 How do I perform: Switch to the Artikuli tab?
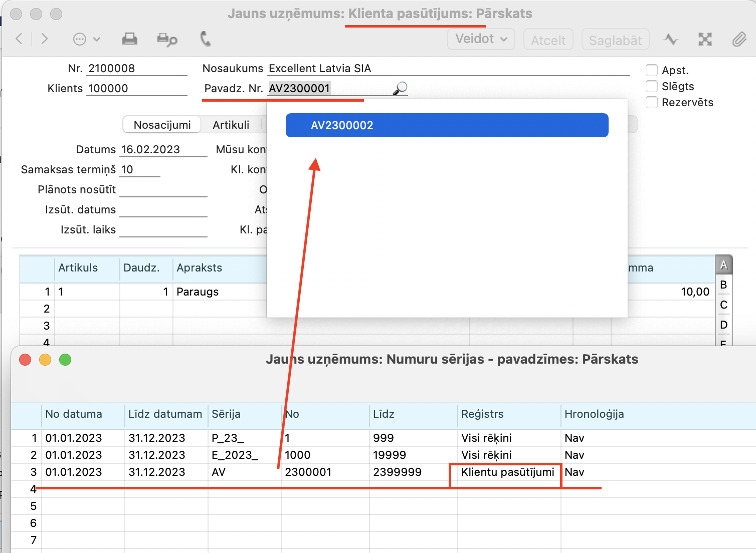click(x=231, y=125)
